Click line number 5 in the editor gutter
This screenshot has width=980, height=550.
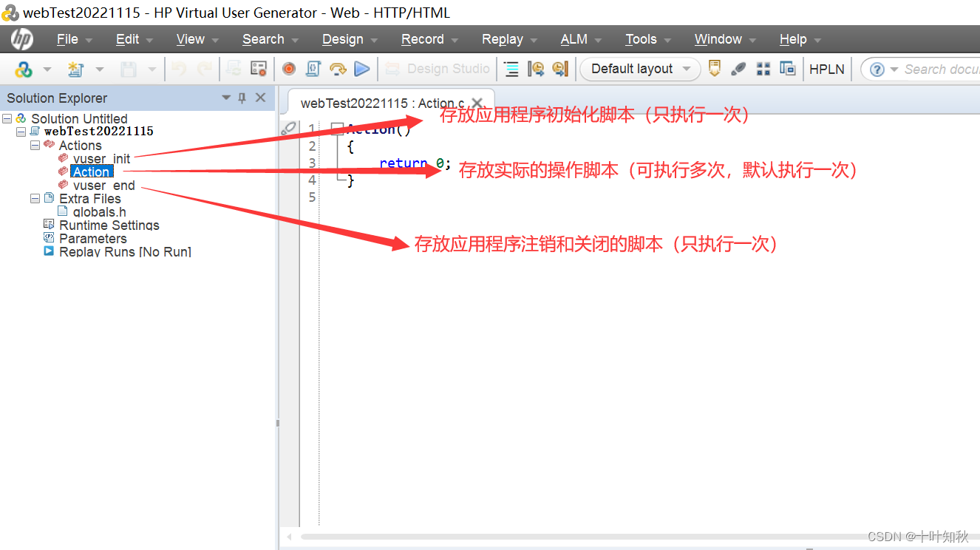click(313, 197)
